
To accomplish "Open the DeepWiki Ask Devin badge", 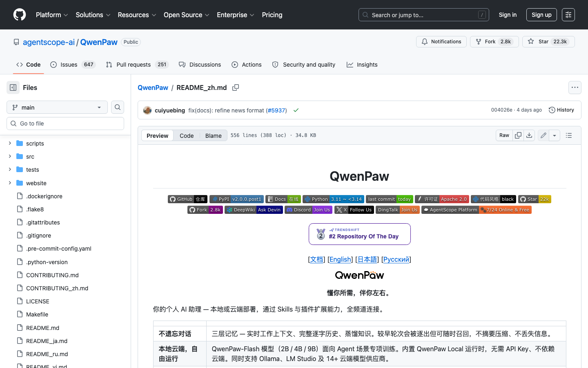I will pos(254,210).
